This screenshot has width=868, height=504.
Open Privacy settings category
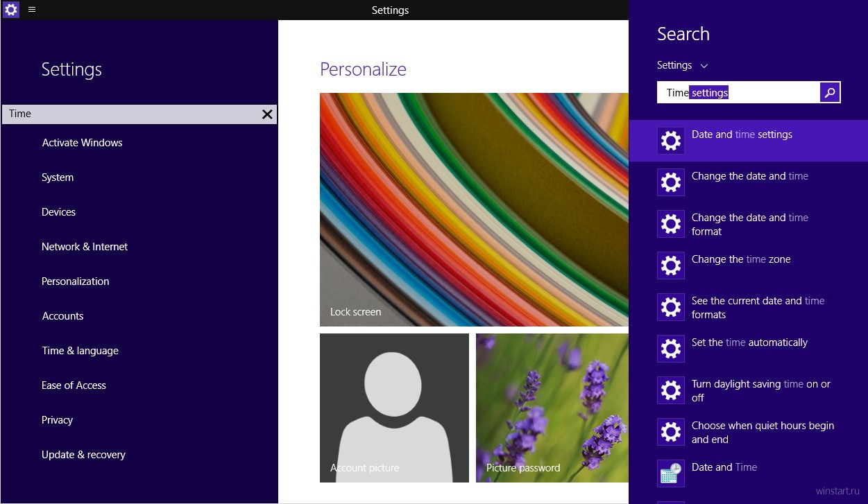[57, 420]
